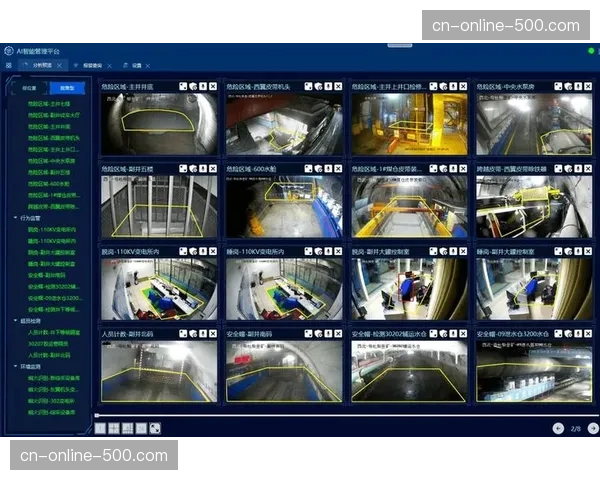The width and height of the screenshot is (600, 480).
Task: Close the 分析预览 tab with its X
Action: 59,65
